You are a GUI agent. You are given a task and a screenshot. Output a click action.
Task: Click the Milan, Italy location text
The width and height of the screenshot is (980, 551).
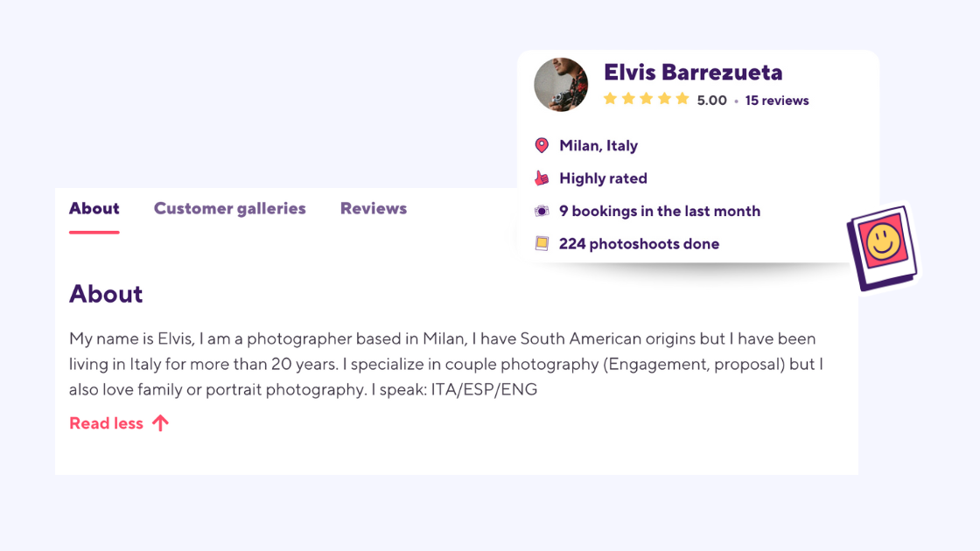[x=598, y=145]
